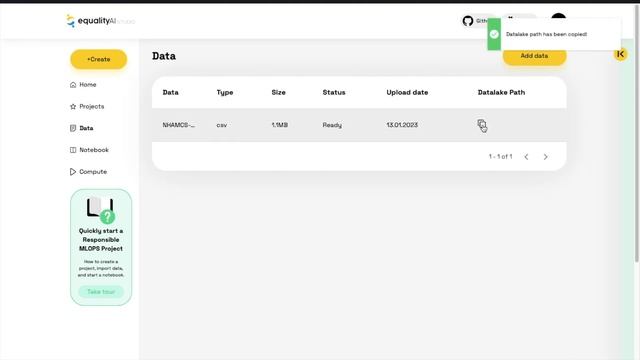640x360 pixels.
Task: Click the +Create button
Action: point(98,59)
